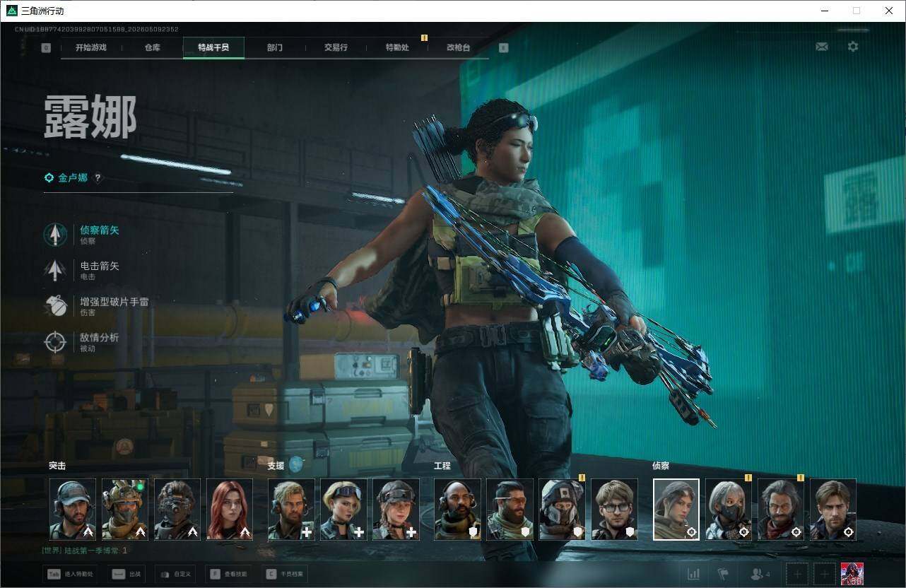Click the E key icon after 改枪台
Image resolution: width=906 pixels, height=588 pixels.
coord(503,48)
